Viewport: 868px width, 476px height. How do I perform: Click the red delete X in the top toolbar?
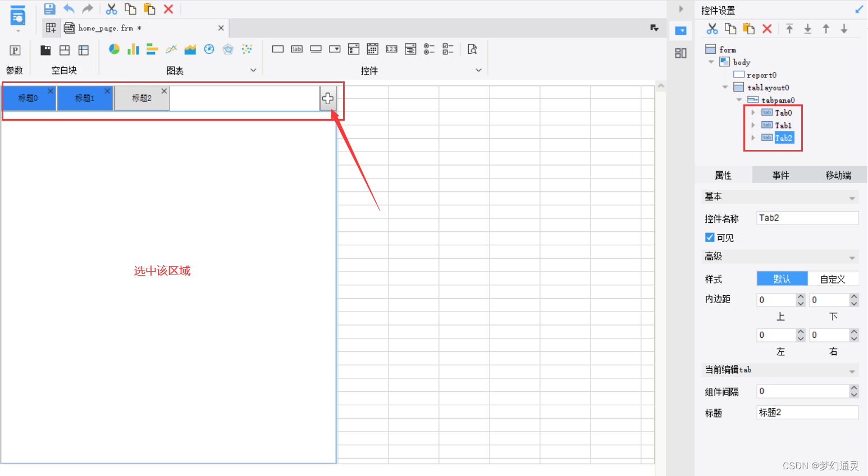tap(168, 9)
